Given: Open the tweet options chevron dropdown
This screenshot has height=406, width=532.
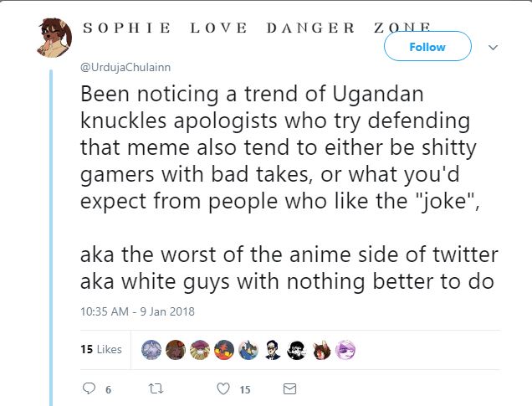Looking at the screenshot, I should [493, 47].
